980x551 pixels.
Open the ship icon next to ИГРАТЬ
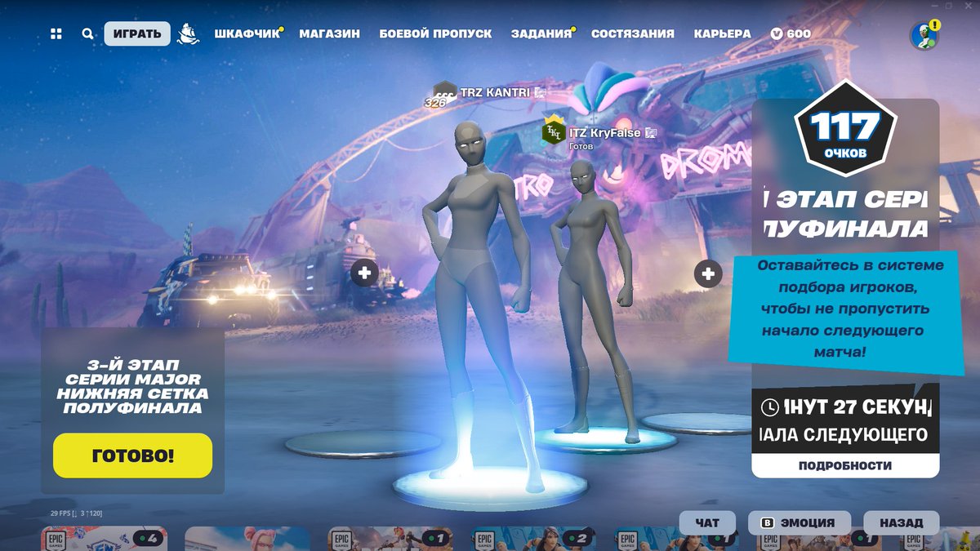(189, 33)
